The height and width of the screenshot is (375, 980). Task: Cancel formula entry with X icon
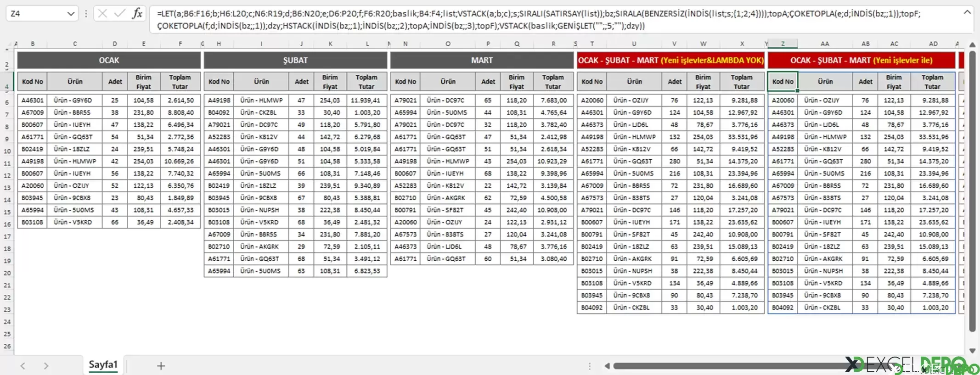pyautogui.click(x=102, y=13)
